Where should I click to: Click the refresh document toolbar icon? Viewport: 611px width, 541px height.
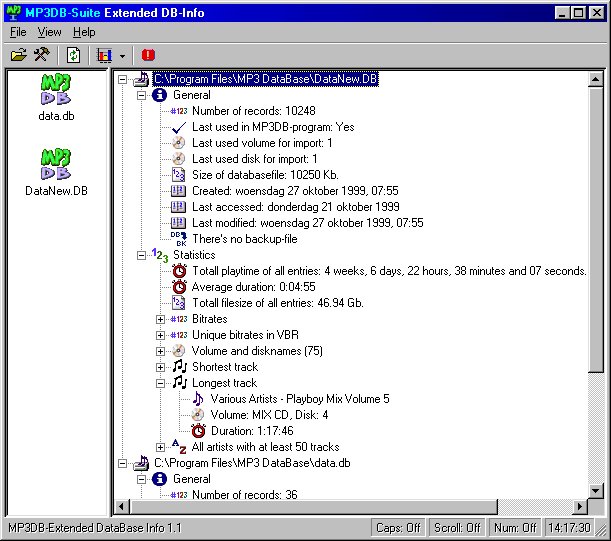73,55
